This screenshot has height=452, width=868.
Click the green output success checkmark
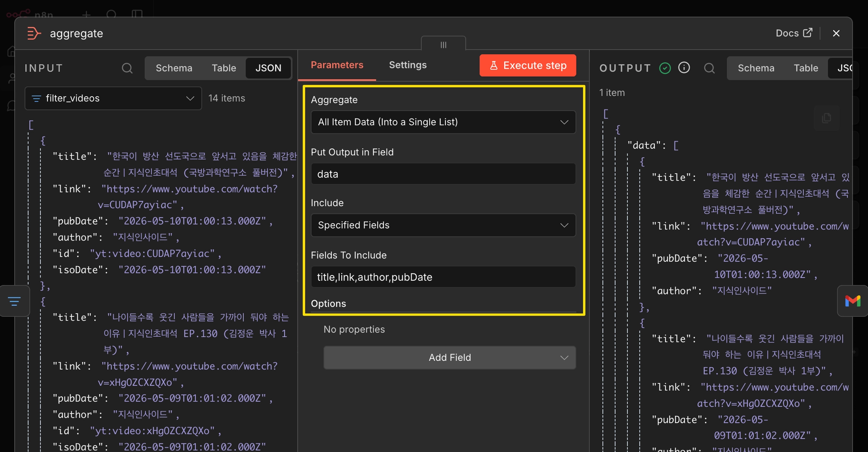[x=665, y=68]
